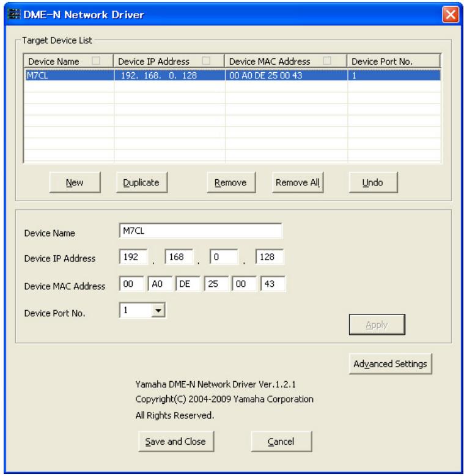Screen dimensions: 464x476
Task: Click the Copyright(C) 2004-2009 Yamaha Corporation text
Action: pyautogui.click(x=224, y=399)
